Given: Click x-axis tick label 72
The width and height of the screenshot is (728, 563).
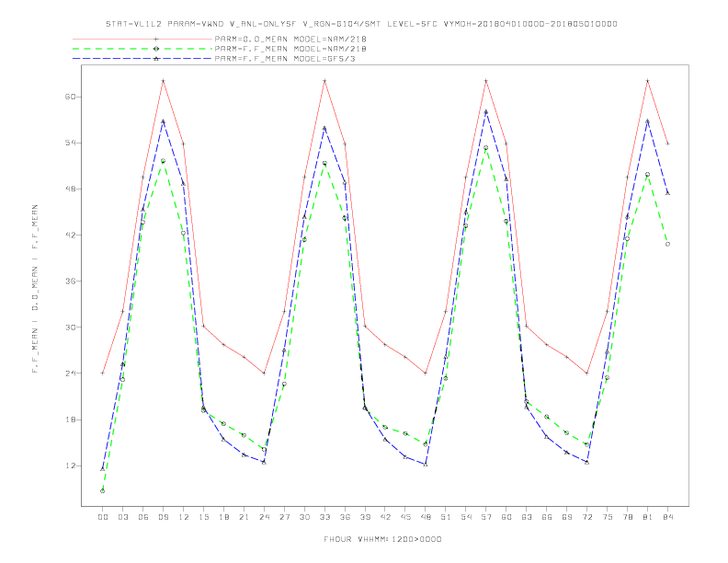Looking at the screenshot, I should [x=587, y=517].
